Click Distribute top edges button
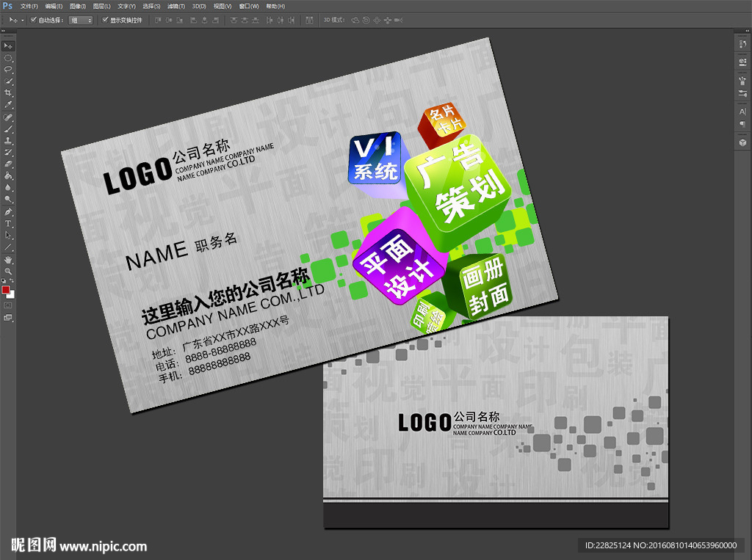Viewport: 752px width, 560px height. coord(234,20)
